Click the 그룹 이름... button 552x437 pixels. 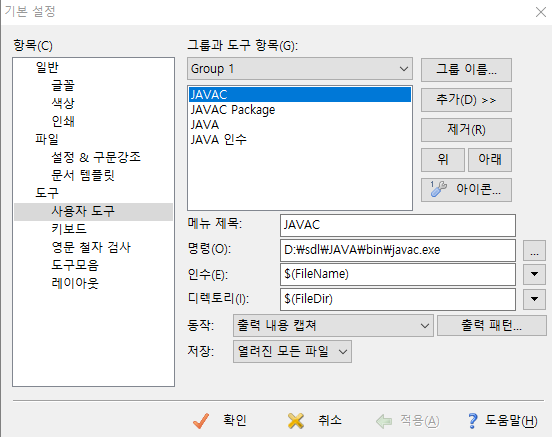pyautogui.click(x=466, y=70)
